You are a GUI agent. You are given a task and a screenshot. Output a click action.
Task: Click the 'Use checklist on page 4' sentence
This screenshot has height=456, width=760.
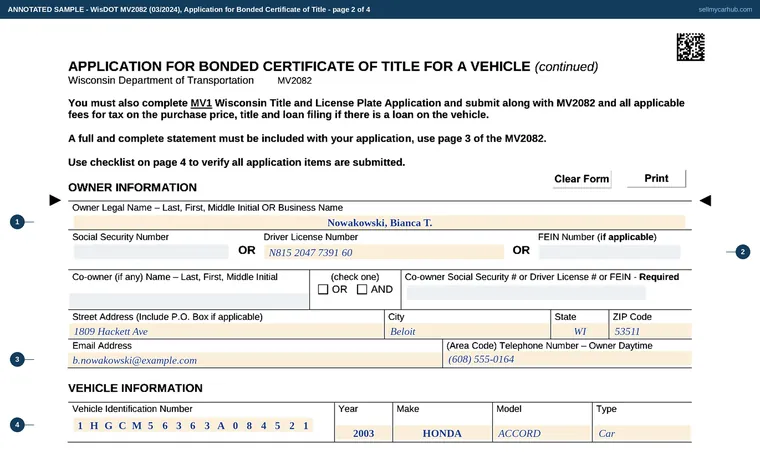(237, 162)
